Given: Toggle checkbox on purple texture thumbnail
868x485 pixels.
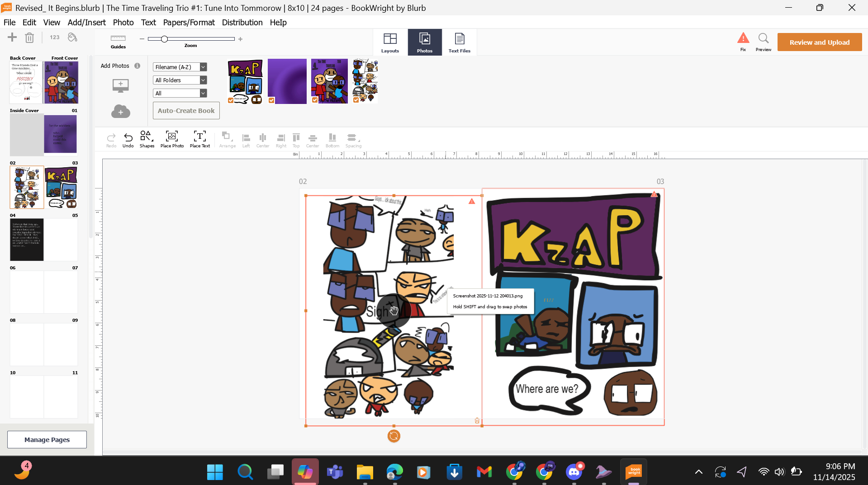Looking at the screenshot, I should tap(271, 100).
